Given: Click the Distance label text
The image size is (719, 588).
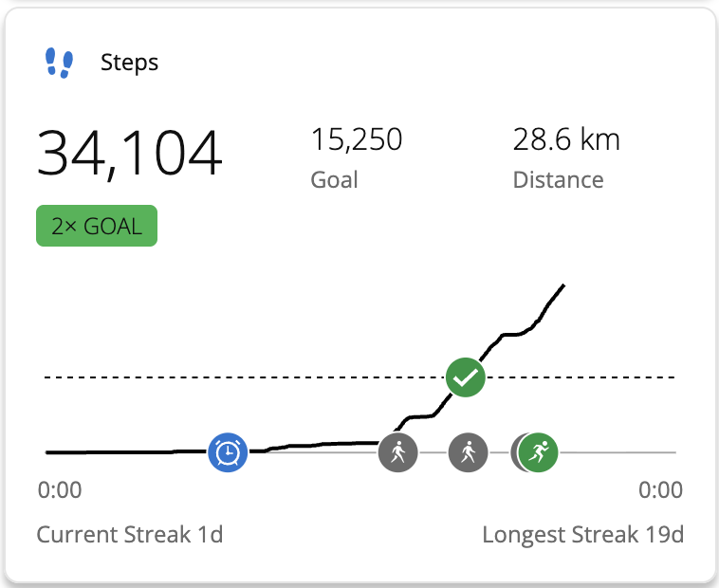Looking at the screenshot, I should [558, 179].
